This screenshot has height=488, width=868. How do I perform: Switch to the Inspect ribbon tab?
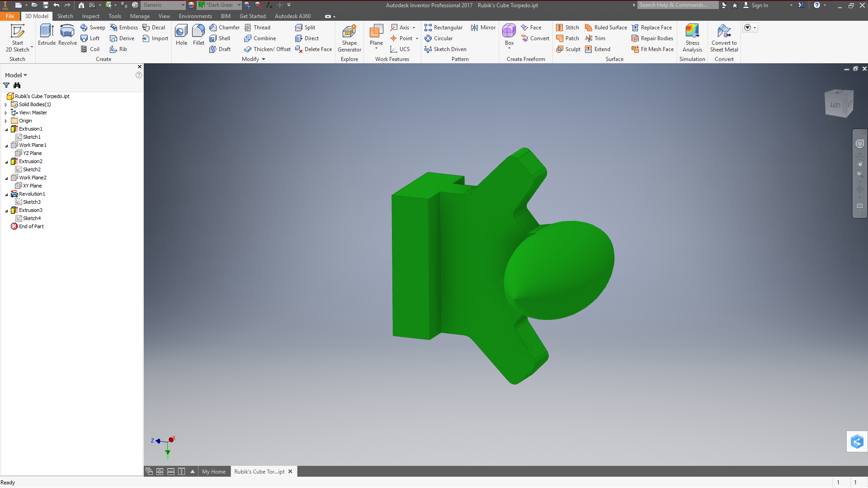91,16
